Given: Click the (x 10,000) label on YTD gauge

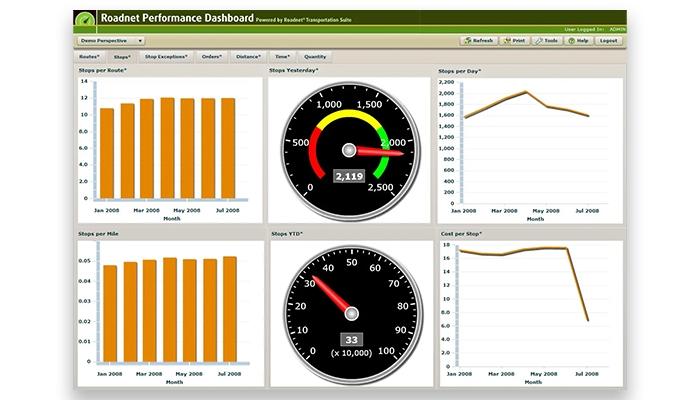Looking at the screenshot, I should click(351, 353).
